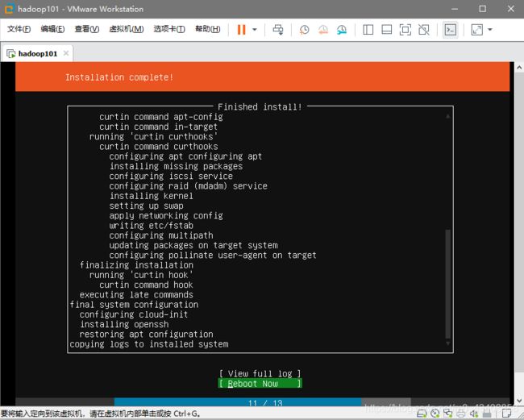This screenshot has width=524, height=420.
Task: Click the Unity mode icon
Action: (424, 30)
